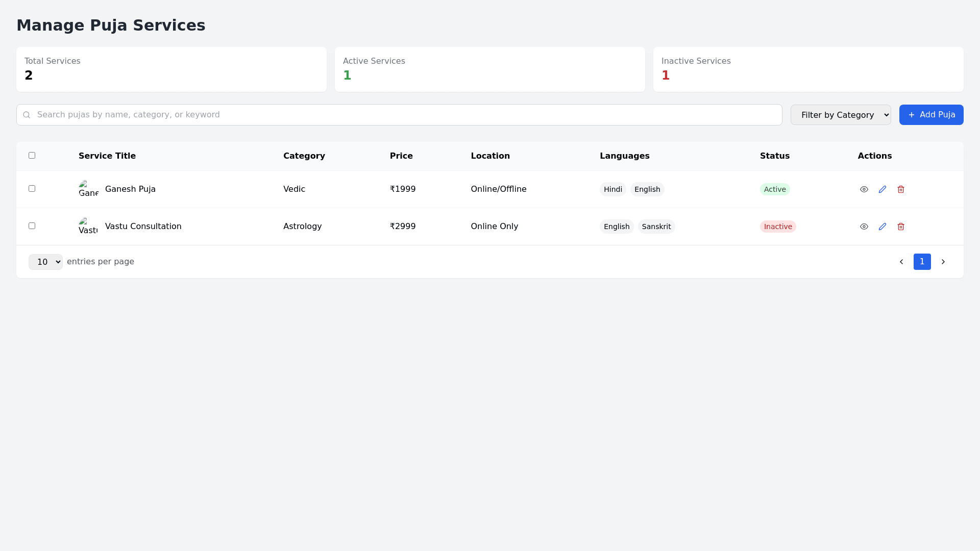View details of Ganesh Puja (eye icon)
The width and height of the screenshot is (980, 551).
[x=864, y=189]
